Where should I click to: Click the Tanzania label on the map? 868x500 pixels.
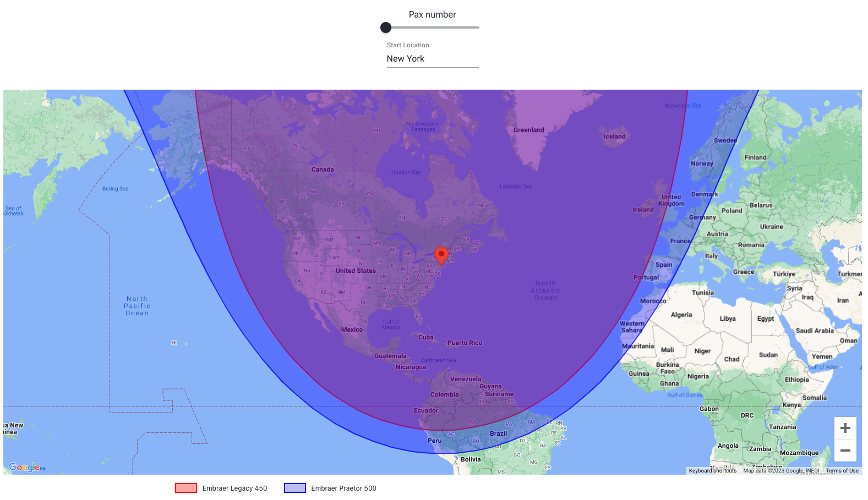pos(783,427)
